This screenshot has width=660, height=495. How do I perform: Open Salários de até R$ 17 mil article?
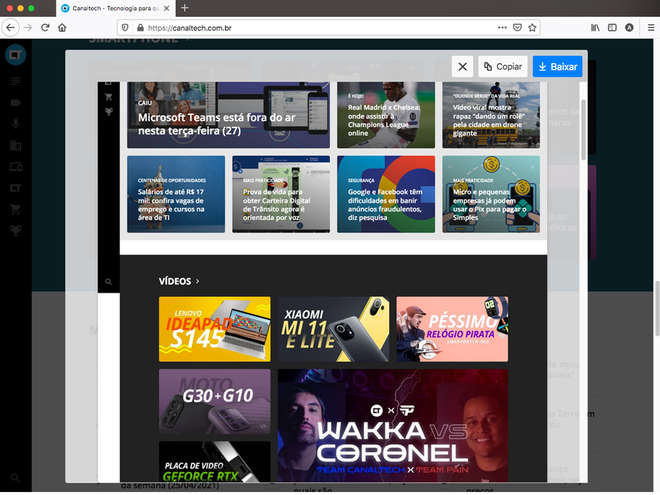pos(176,194)
